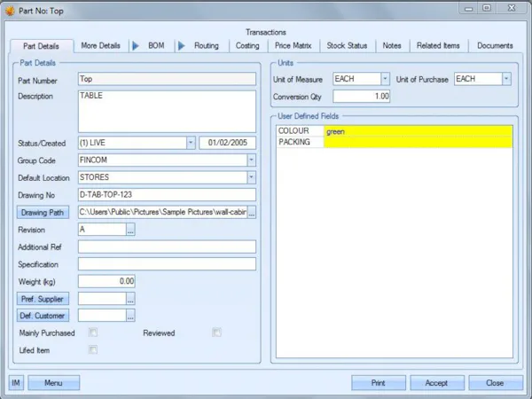Open Revision lookup ellipsis button
The height and width of the screenshot is (399, 532).
click(x=130, y=230)
